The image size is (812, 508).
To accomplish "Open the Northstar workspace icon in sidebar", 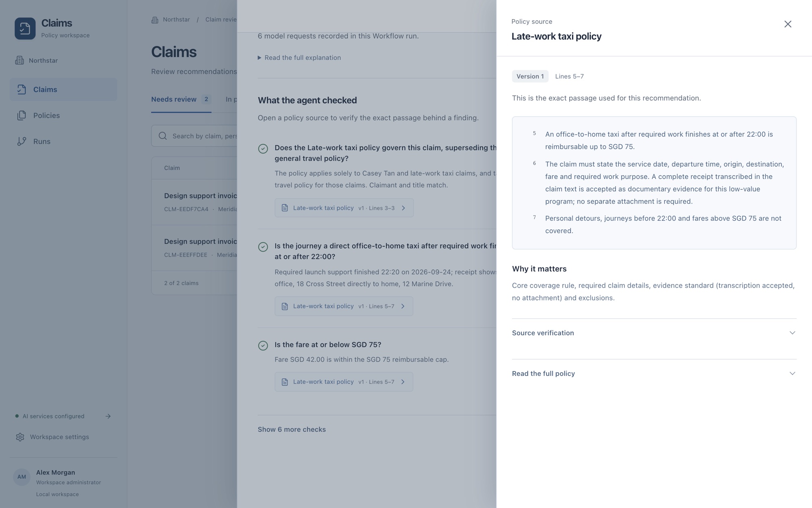I will (19, 61).
